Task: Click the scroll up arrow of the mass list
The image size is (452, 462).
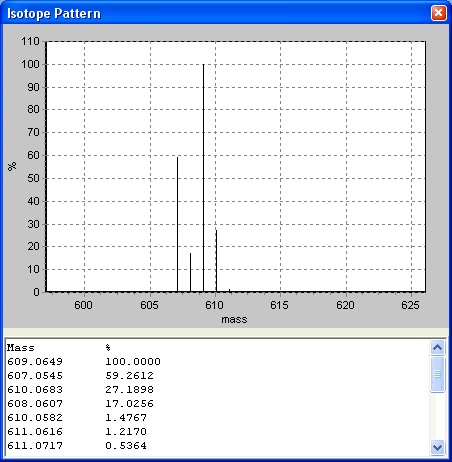Action: coord(437,348)
